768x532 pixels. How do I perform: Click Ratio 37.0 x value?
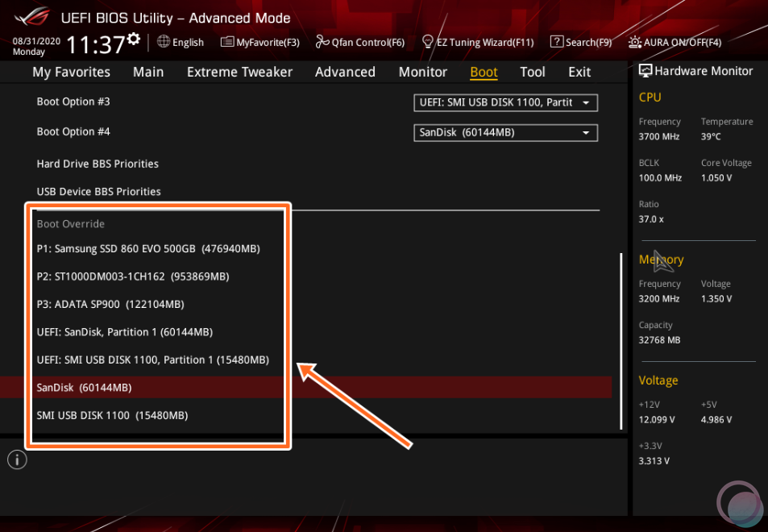pyautogui.click(x=651, y=219)
